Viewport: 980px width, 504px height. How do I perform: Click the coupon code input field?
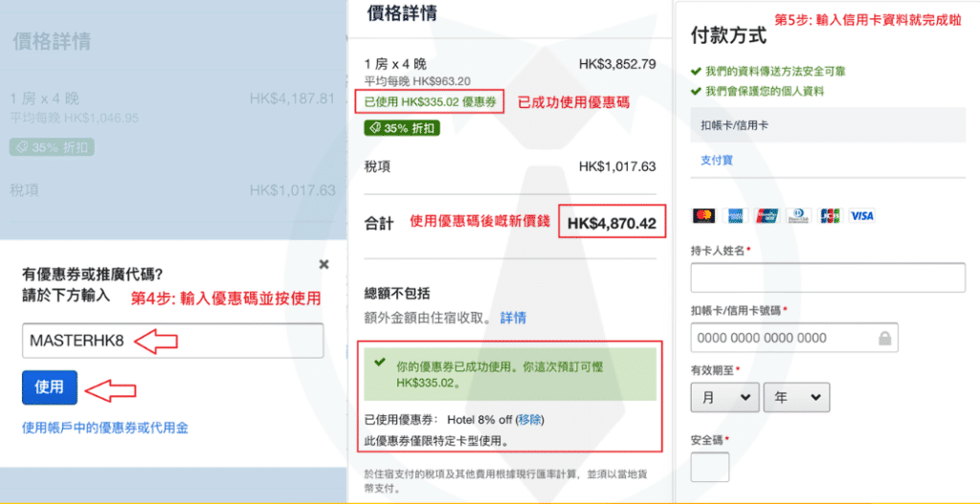(172, 340)
